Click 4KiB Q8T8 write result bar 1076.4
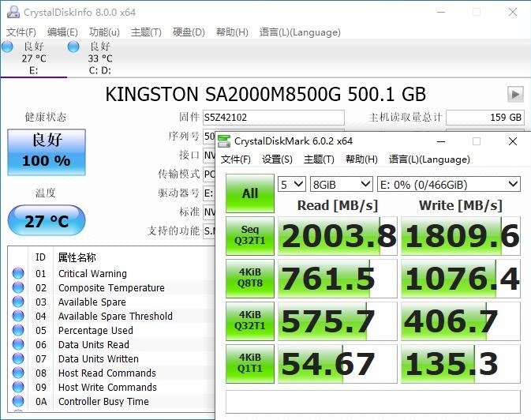 click(x=461, y=279)
